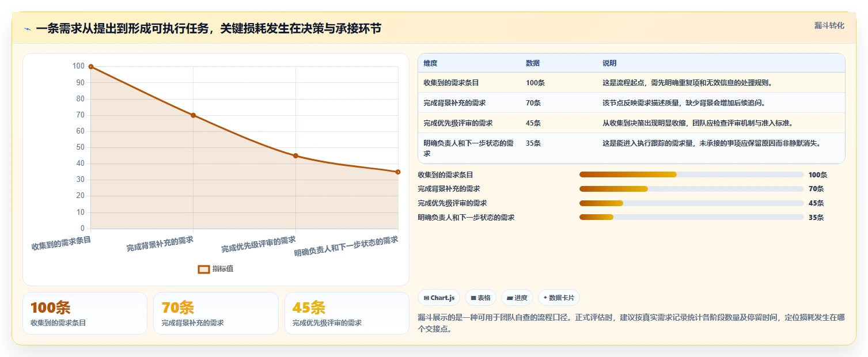Screen dimensions: 868x357
Task: Click the 100条 label beside the progress bar
Action: (x=818, y=175)
